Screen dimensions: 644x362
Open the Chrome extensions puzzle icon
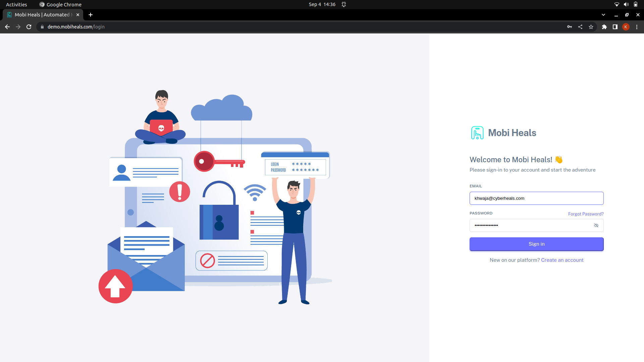tap(604, 27)
